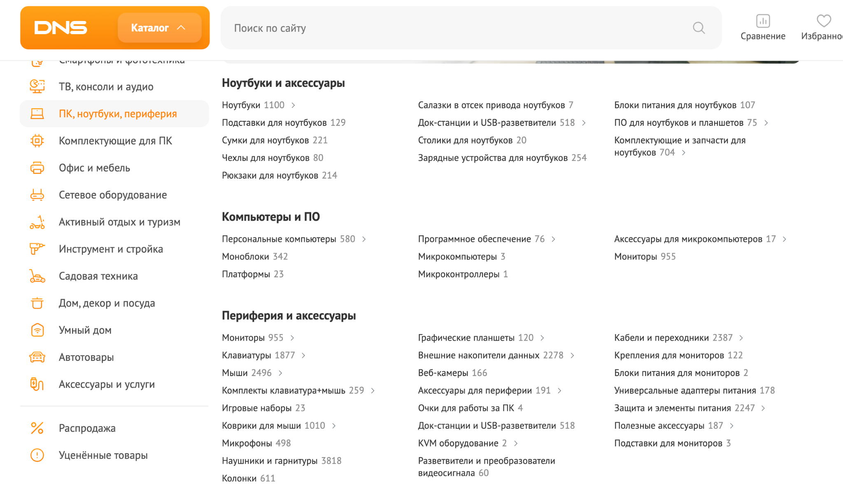Viewport: 843px width, 504px height.
Task: Open Зарядные устройства для ноутбуков link
Action: point(502,158)
